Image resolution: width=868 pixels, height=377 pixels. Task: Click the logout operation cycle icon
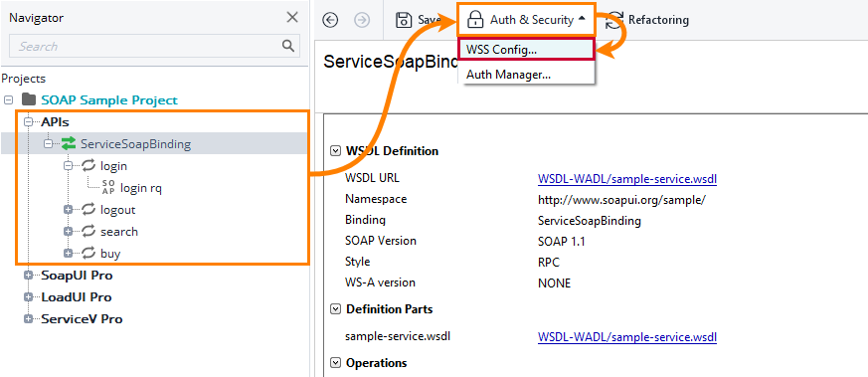[x=88, y=210]
